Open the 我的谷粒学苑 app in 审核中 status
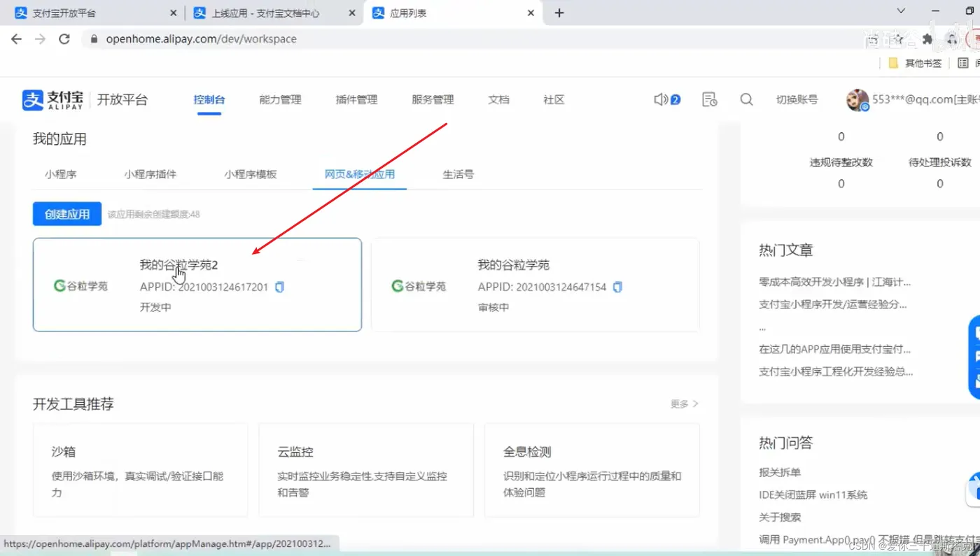Image resolution: width=980 pixels, height=556 pixels. 535,285
